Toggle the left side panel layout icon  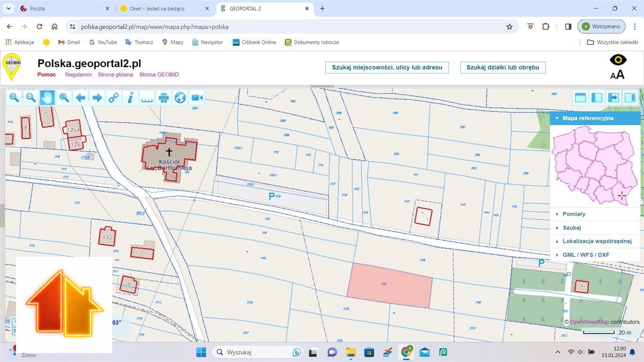pos(597,98)
